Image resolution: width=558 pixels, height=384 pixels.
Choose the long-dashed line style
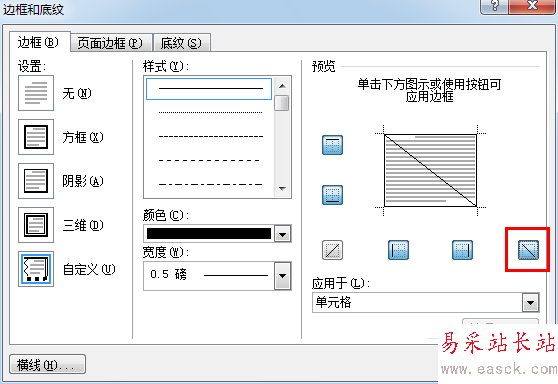click(209, 160)
